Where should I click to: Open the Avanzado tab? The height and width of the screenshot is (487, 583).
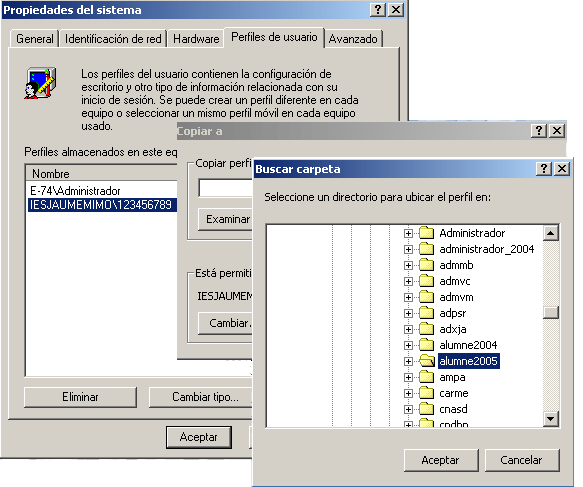pos(353,39)
